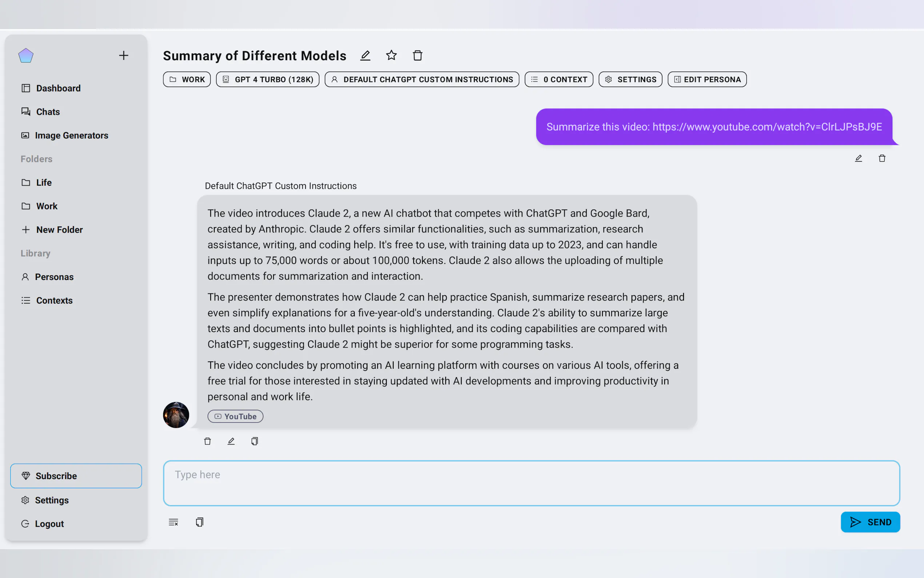Open the WORK folder selector chip
The height and width of the screenshot is (578, 924).
[x=187, y=79]
